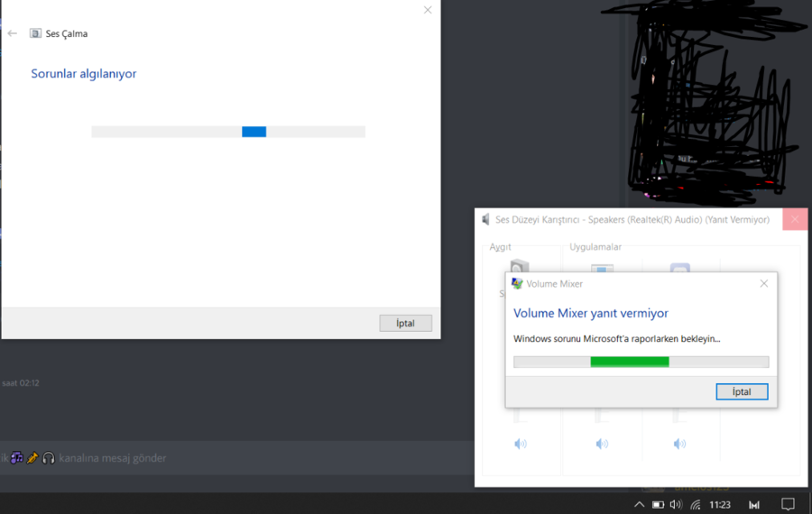Image resolution: width=812 pixels, height=514 pixels.
Task: Click the green reporting progress bar
Action: (641, 362)
